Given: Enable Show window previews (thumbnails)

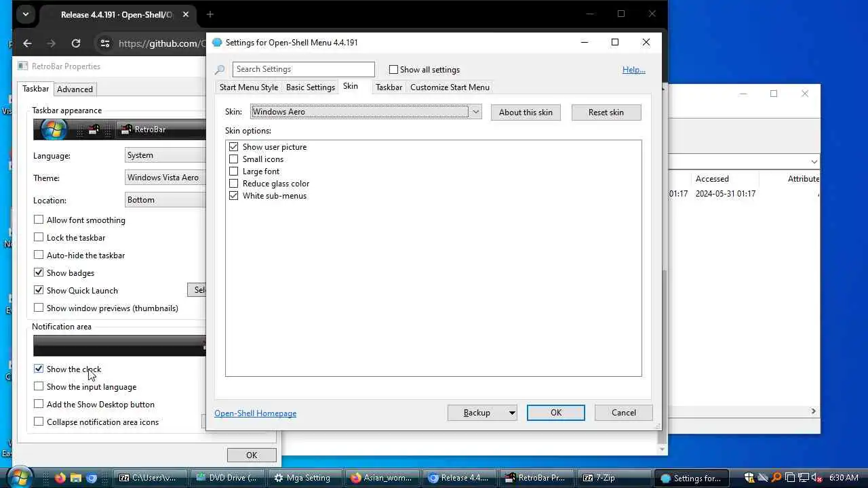Looking at the screenshot, I should tap(39, 308).
